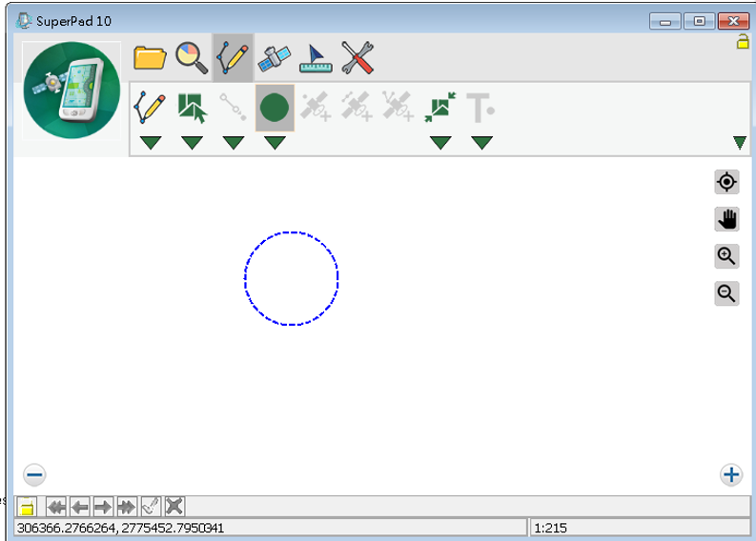The height and width of the screenshot is (541, 756).
Task: Go to last record double-right arrow
Action: click(x=127, y=507)
